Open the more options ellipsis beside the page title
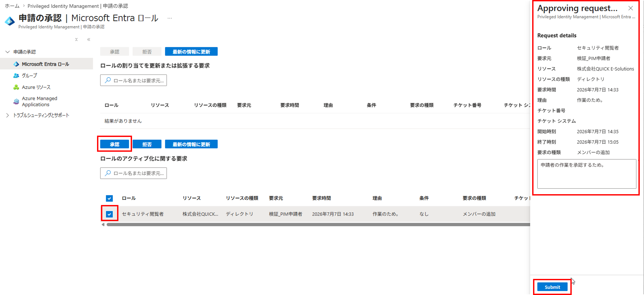644x295 pixels. point(170,18)
